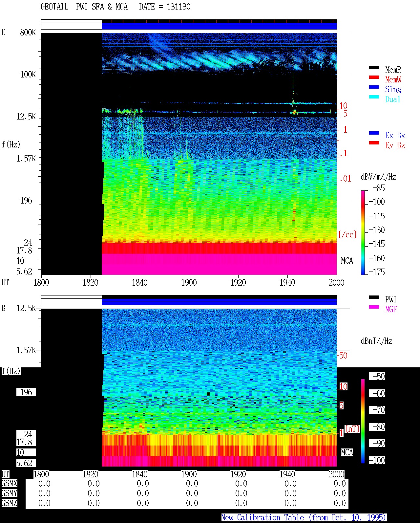This screenshot has height=523, width=420.
Task: Click the 100K frequency axis label
Action: (x=28, y=75)
